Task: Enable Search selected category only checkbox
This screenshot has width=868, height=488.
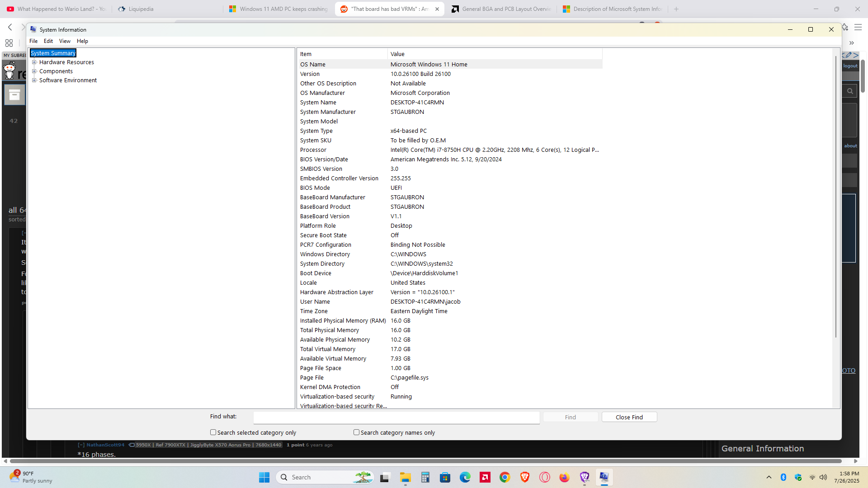Action: click(213, 432)
